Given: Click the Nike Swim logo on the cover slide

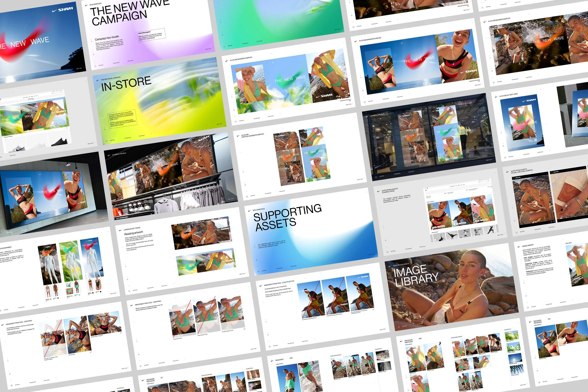Looking at the screenshot, I should (63, 9).
